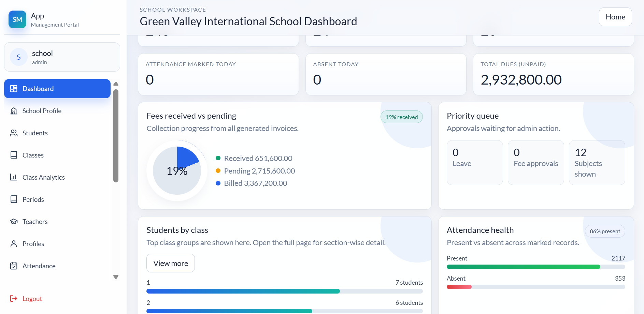Screen dimensions: 644x314
Task: Navigate to Periods
Action: (x=57, y=199)
